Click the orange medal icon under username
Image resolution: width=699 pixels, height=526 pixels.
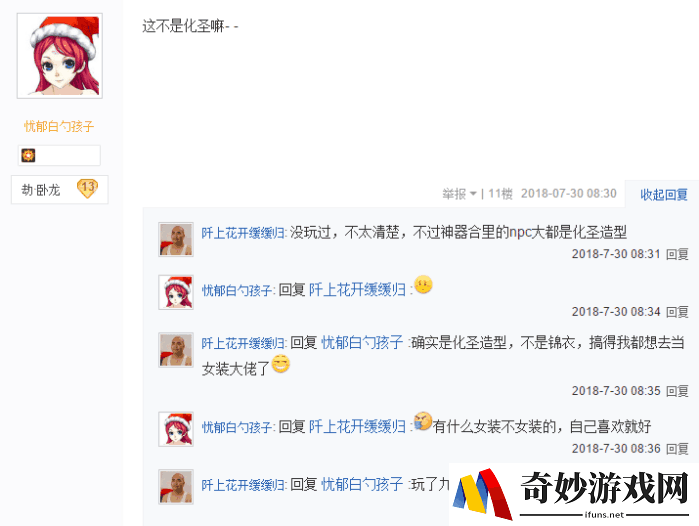[29, 155]
